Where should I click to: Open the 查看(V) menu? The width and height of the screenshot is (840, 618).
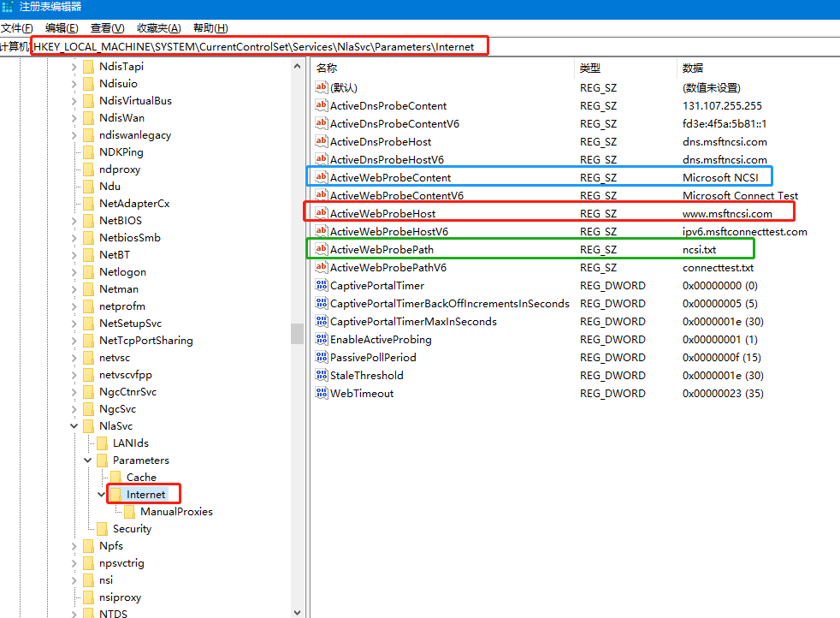pos(107,28)
